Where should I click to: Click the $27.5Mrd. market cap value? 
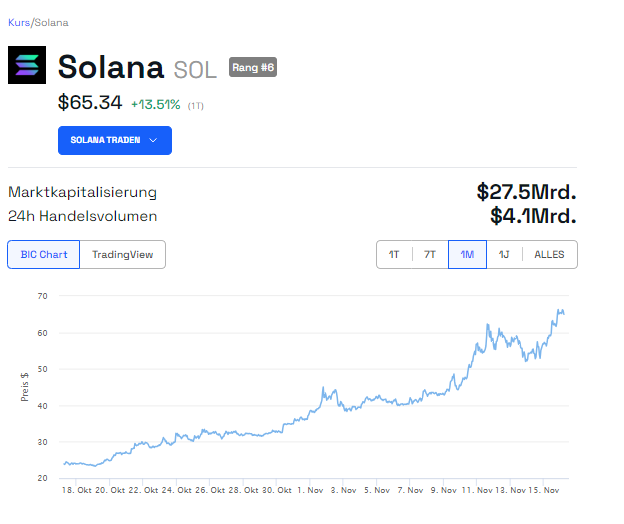pos(526,191)
